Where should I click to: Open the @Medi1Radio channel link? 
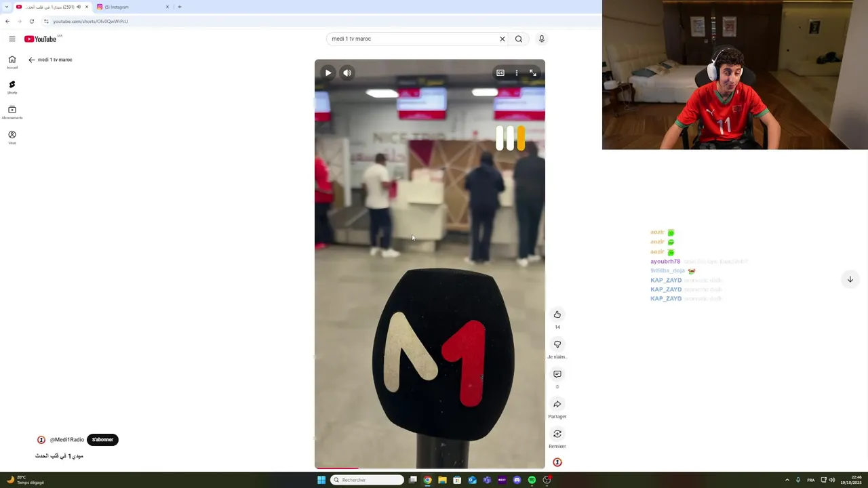(x=67, y=440)
